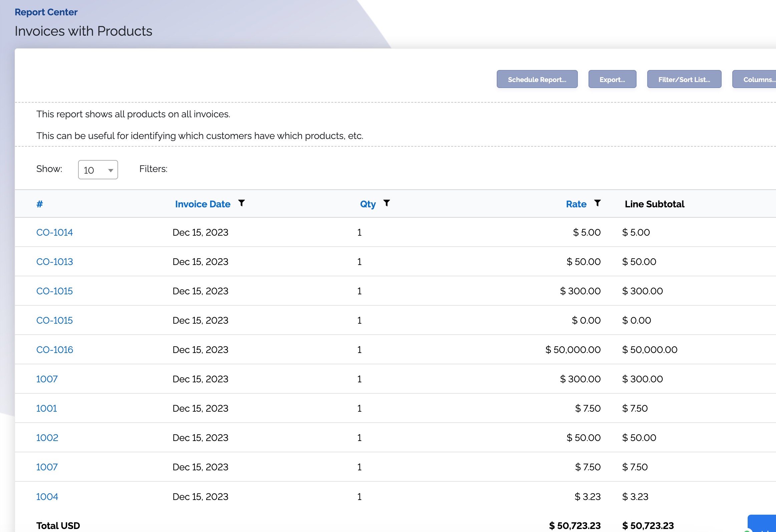Open invoice CO-1013
The height and width of the screenshot is (532, 776).
point(54,262)
